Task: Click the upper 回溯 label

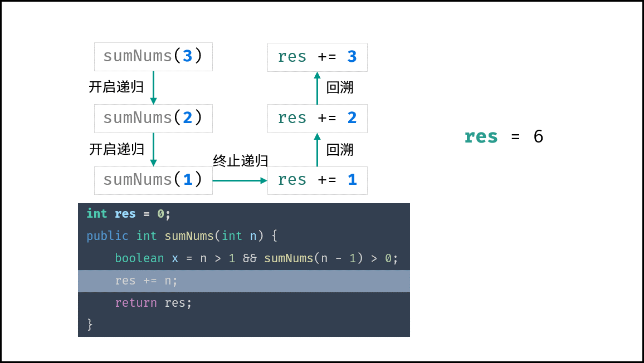Action: click(x=340, y=87)
